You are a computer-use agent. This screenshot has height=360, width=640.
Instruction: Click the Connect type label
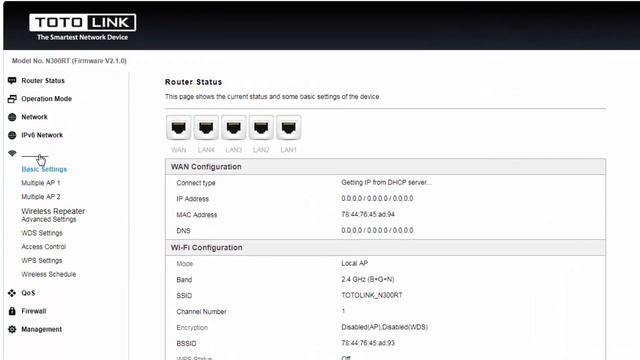[196, 183]
